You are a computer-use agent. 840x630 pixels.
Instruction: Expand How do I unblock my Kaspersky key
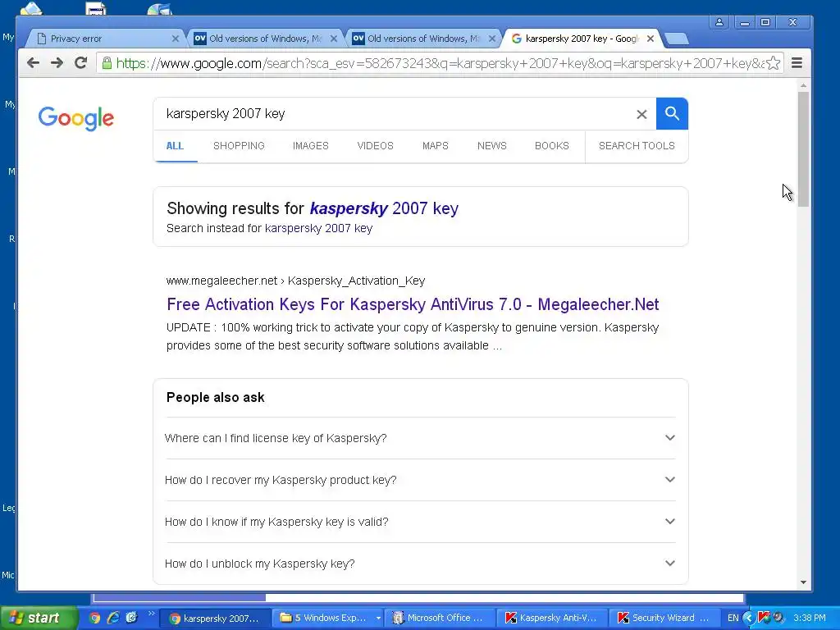(x=421, y=563)
